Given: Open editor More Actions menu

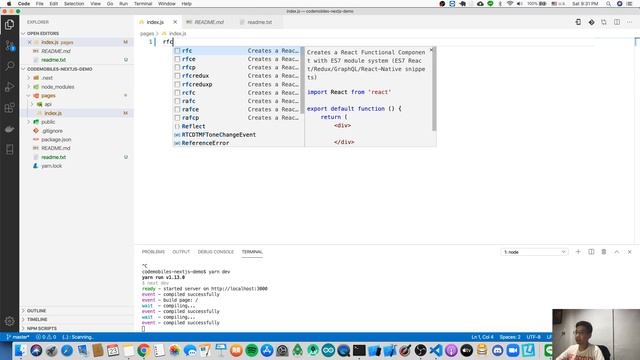Looking at the screenshot, I should coord(629,22).
